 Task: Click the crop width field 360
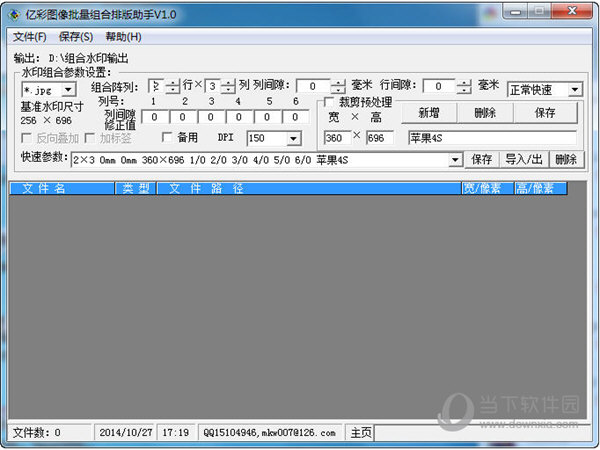[x=337, y=138]
